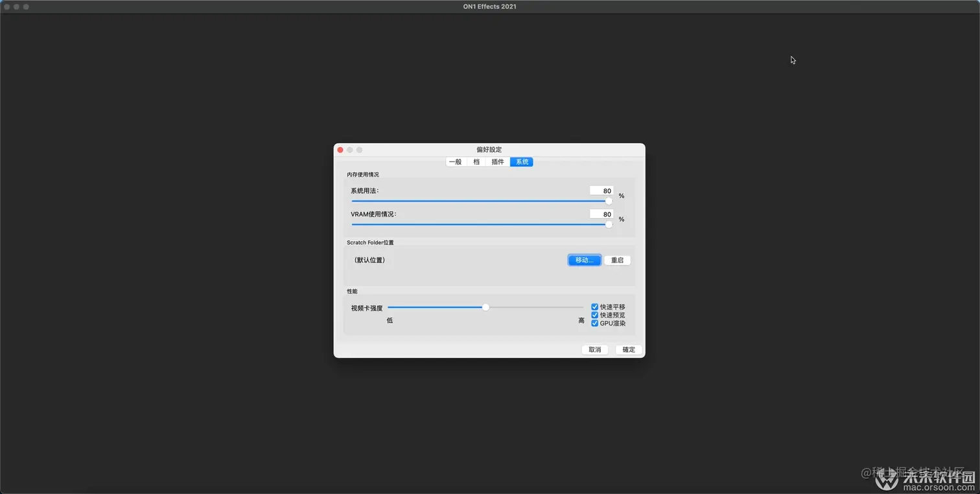Click the VRAM使用情况 percentage field
The height and width of the screenshot is (494, 980).
[601, 214]
